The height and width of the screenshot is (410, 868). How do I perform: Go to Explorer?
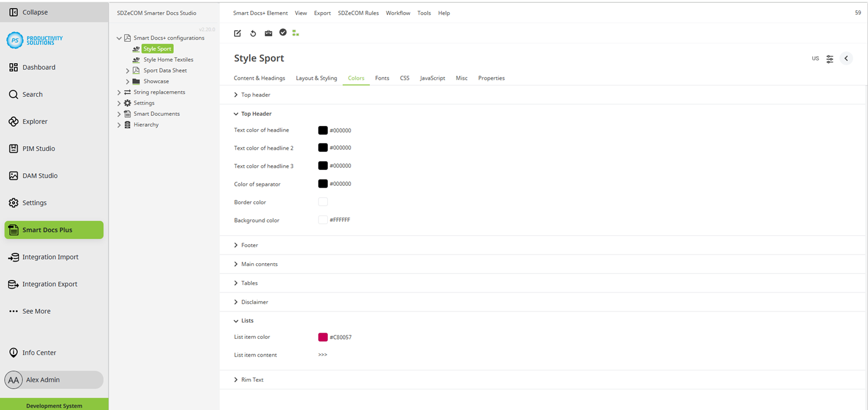coord(54,122)
